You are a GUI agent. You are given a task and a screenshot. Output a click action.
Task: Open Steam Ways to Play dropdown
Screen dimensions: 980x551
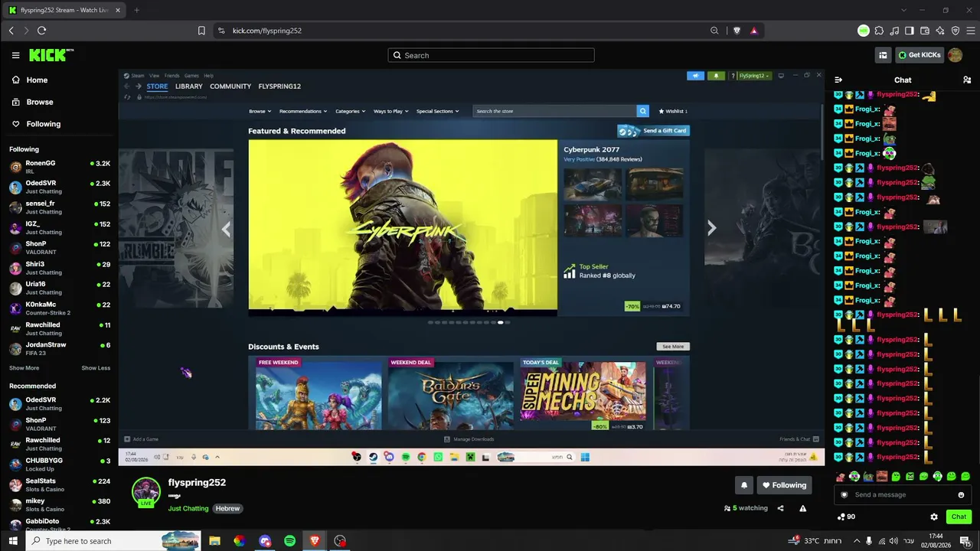(390, 111)
